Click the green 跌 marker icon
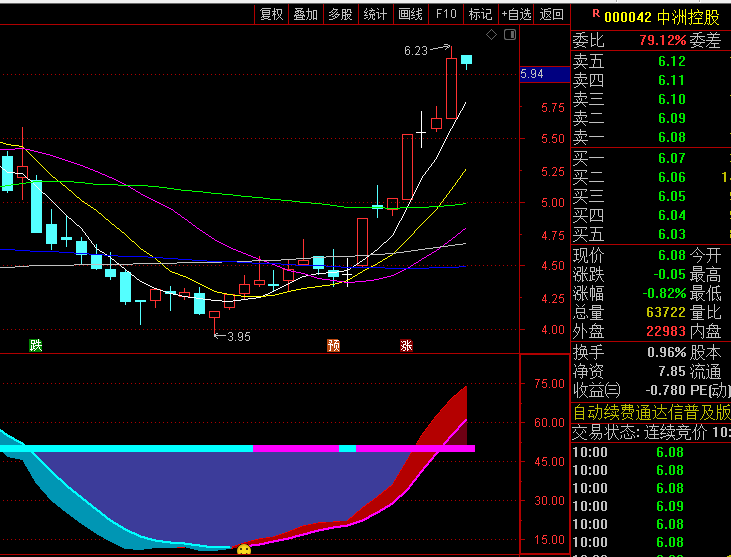The image size is (731, 557). pos(36,346)
